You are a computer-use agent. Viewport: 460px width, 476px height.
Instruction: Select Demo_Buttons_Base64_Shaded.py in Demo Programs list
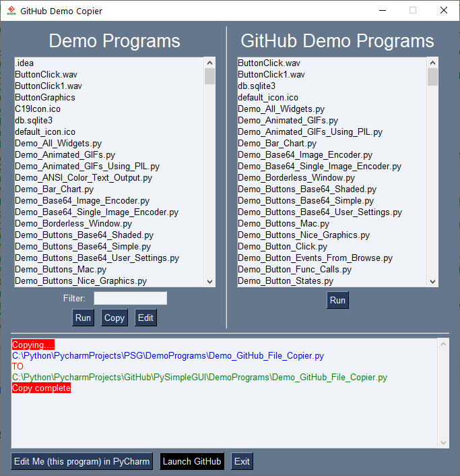[110, 235]
